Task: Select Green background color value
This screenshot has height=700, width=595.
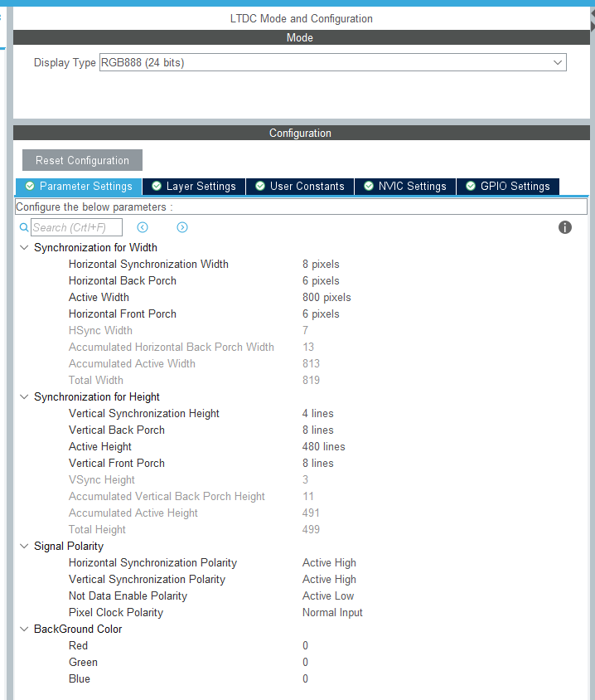Action: (x=305, y=662)
